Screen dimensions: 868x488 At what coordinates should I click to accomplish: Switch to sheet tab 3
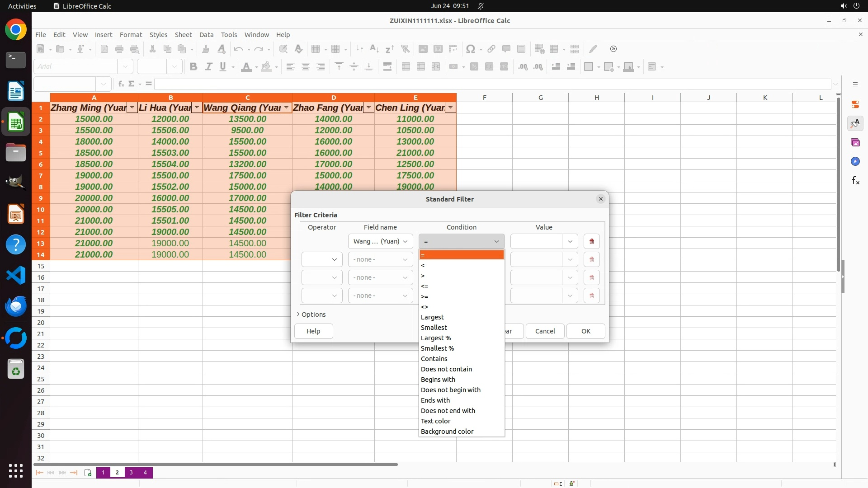131,473
